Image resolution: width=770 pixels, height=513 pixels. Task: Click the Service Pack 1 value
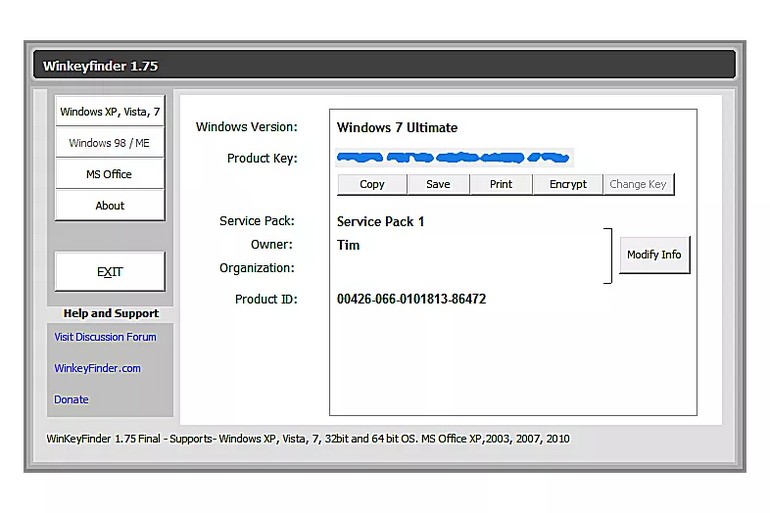coord(380,221)
